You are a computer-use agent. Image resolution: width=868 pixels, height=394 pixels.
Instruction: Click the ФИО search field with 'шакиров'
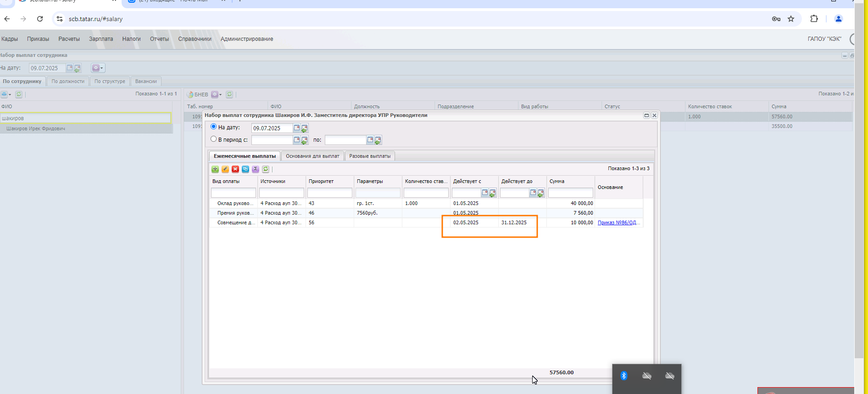click(85, 118)
